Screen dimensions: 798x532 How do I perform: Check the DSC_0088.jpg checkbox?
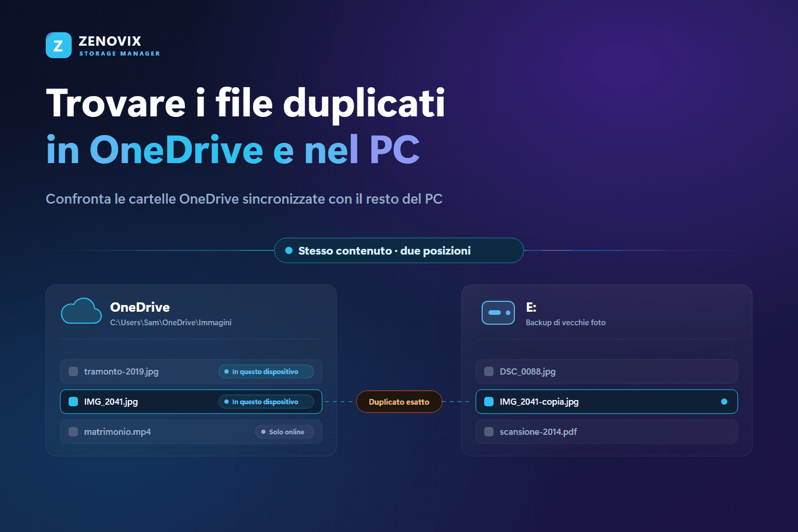tap(489, 371)
